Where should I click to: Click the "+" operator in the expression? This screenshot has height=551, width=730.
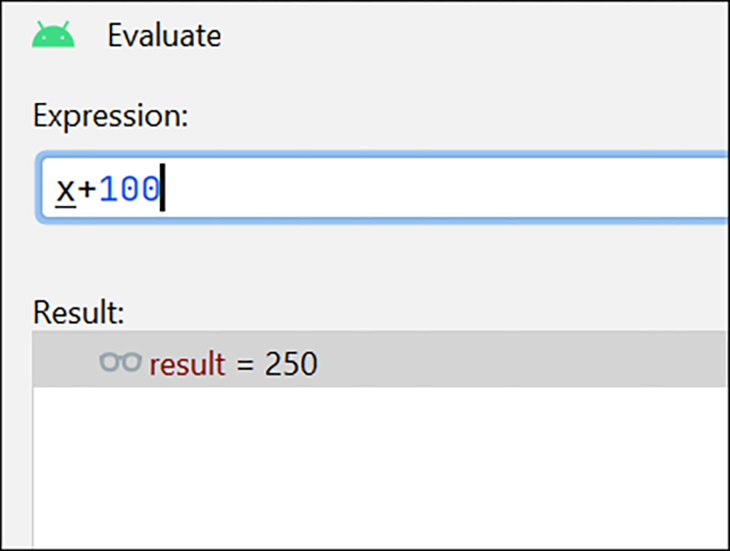click(87, 189)
